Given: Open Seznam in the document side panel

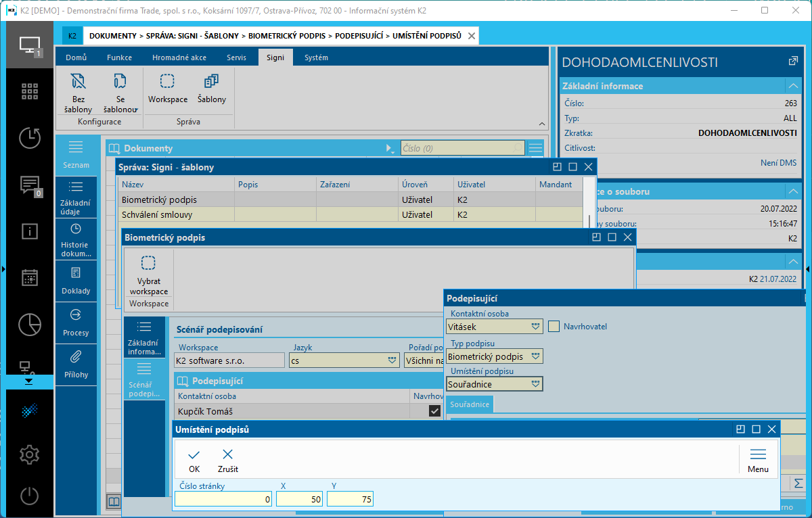Looking at the screenshot, I should pos(76,155).
